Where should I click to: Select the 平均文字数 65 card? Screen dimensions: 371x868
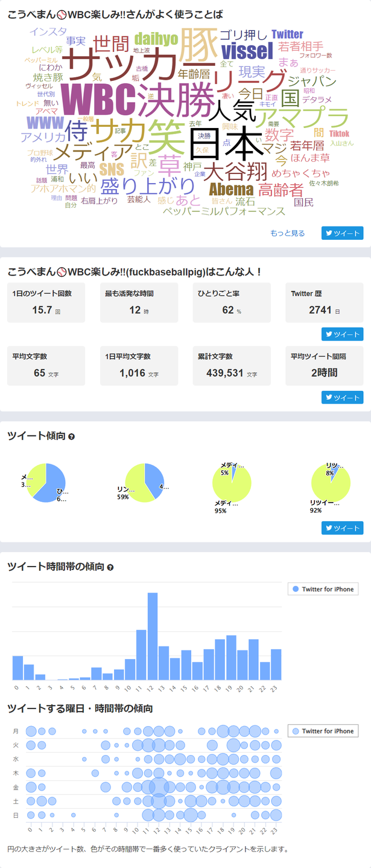coord(46,365)
